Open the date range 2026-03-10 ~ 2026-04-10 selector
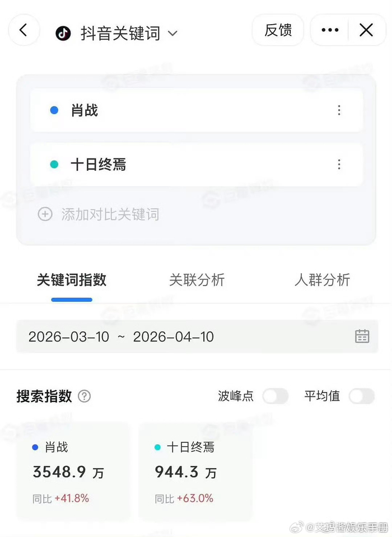 pyautogui.click(x=121, y=337)
